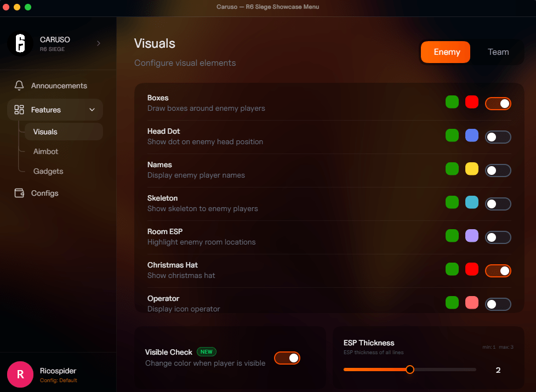This screenshot has height=392, width=536.
Task: Click the ESP Thickness value 2
Action: coord(498,370)
